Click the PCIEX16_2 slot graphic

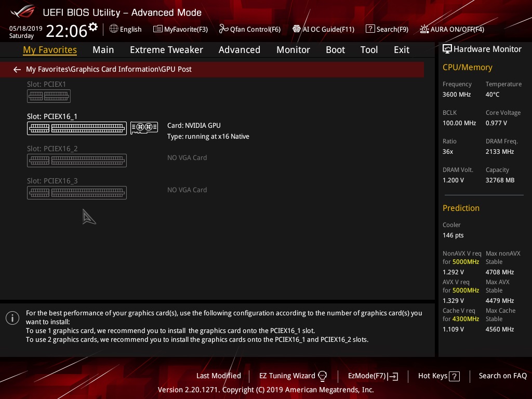77,161
